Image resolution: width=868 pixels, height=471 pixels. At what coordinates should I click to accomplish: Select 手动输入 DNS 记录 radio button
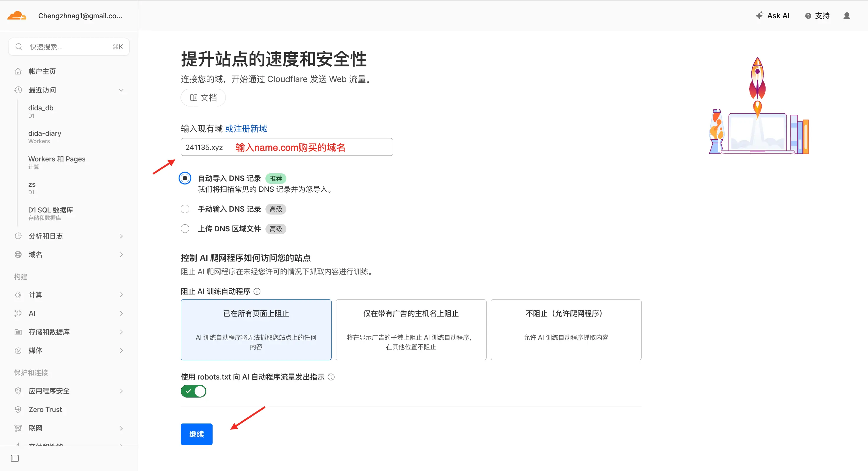185,209
